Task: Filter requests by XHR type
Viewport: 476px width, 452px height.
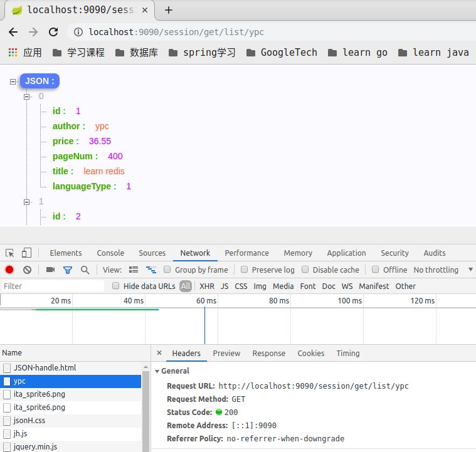Action: coord(206,286)
